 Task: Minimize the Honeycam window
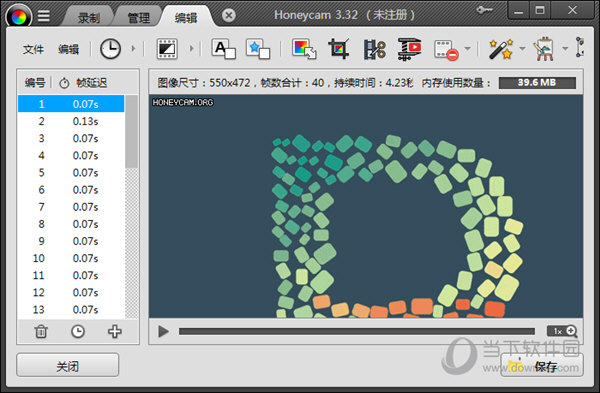(518, 11)
